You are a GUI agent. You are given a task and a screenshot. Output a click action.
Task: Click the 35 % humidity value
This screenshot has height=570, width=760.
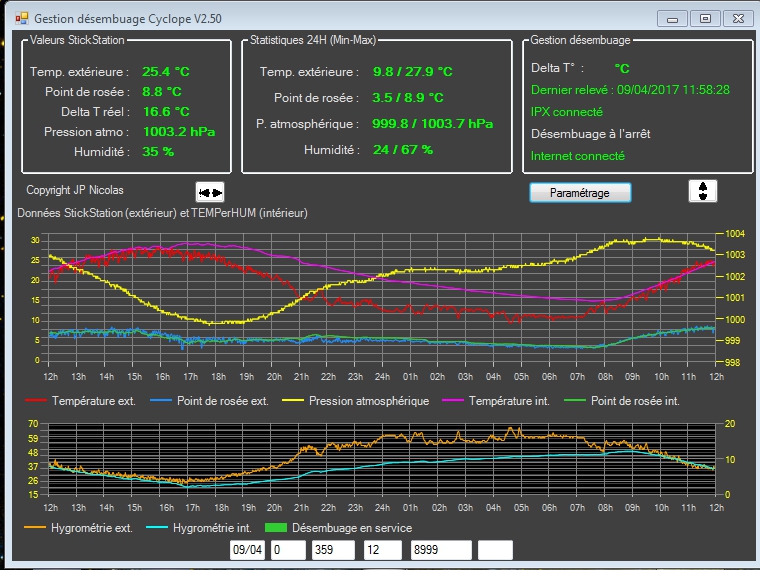pyautogui.click(x=158, y=151)
